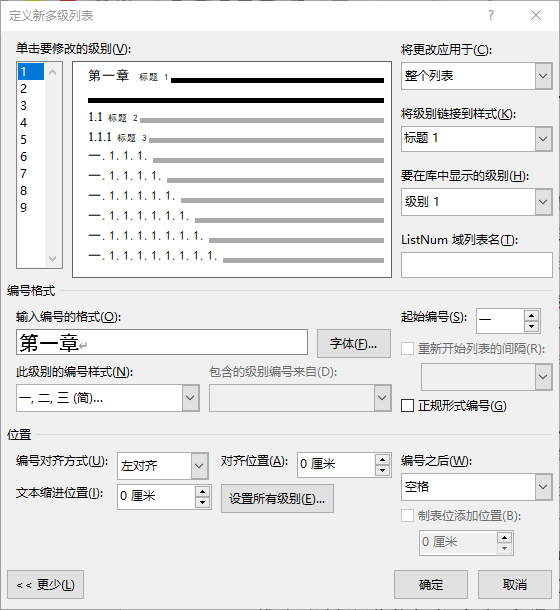Select level 6 in the level list

31,157
